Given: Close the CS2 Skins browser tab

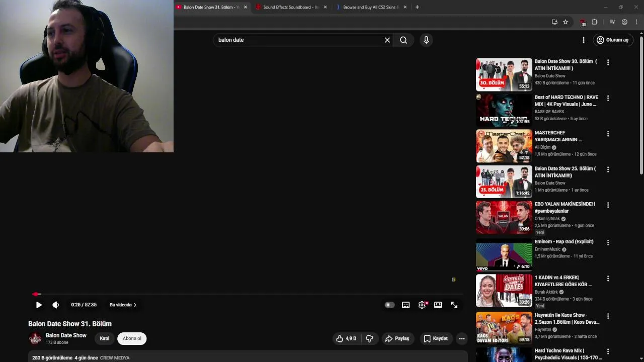Looking at the screenshot, I should tap(405, 7).
